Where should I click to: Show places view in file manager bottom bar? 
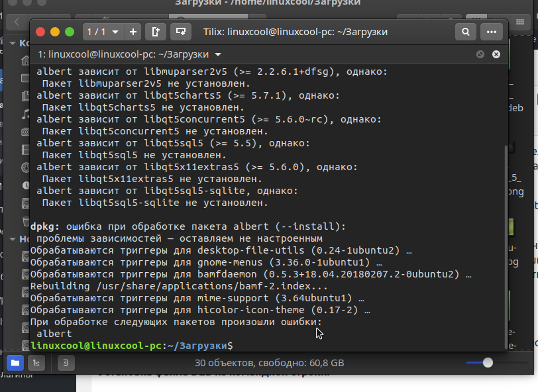15,362
